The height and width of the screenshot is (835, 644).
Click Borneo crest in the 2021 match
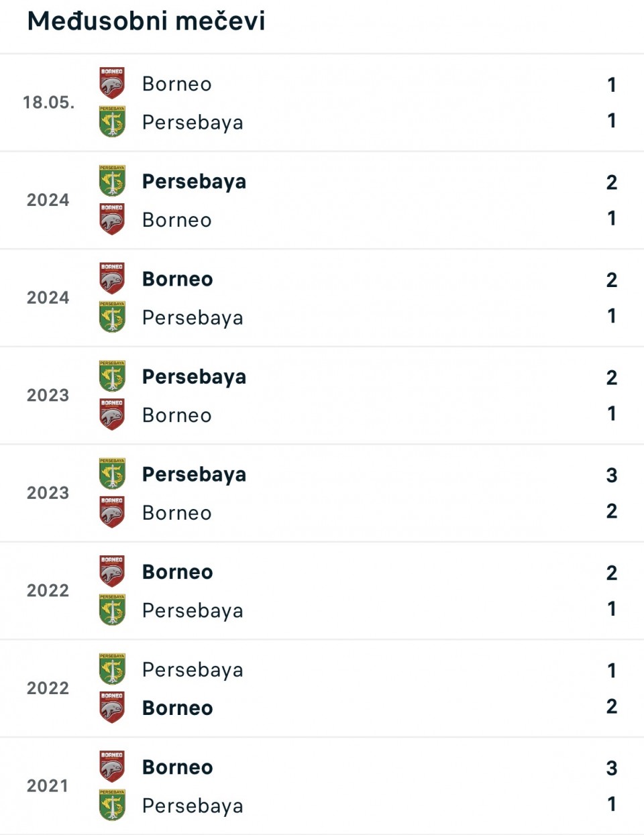[112, 767]
